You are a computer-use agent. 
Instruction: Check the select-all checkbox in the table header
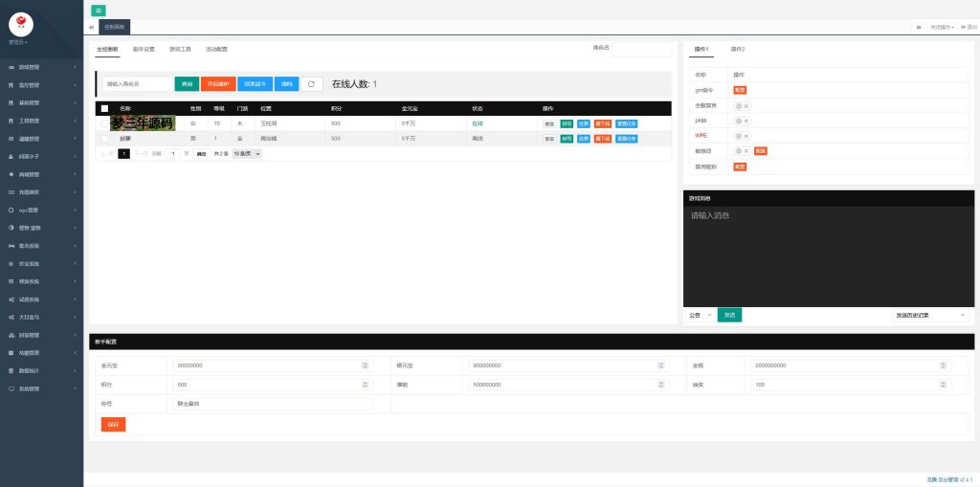point(104,108)
